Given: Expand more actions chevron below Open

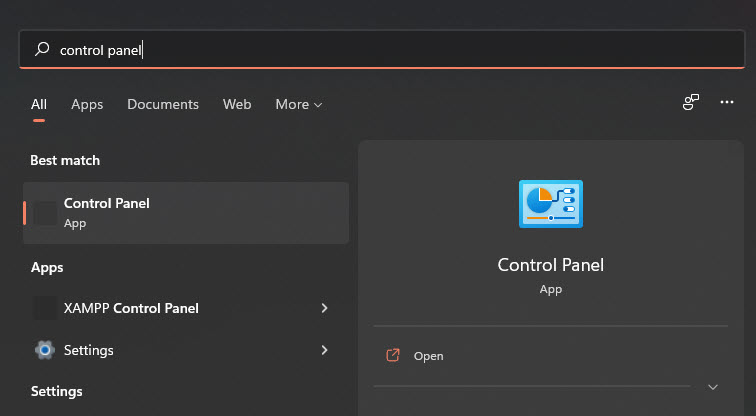Looking at the screenshot, I should pos(713,387).
